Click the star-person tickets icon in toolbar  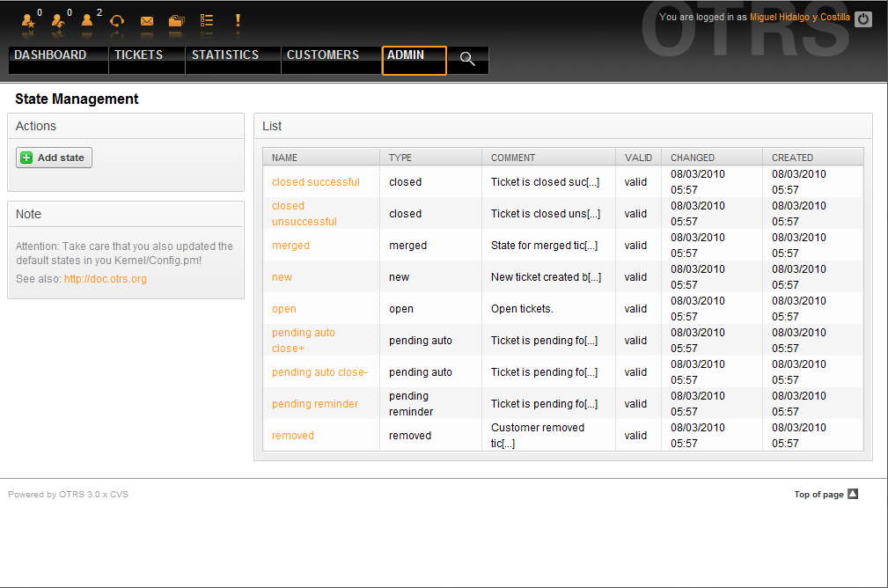28,20
